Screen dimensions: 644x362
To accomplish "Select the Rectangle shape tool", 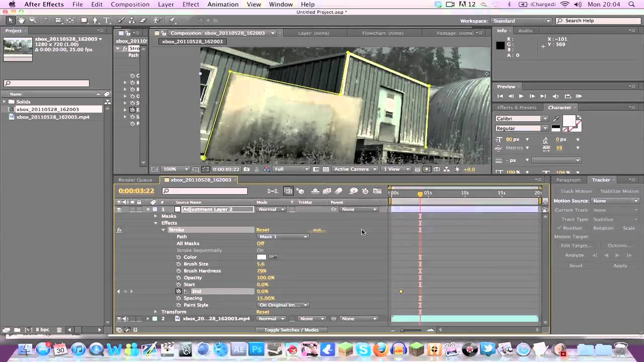I will point(85,21).
